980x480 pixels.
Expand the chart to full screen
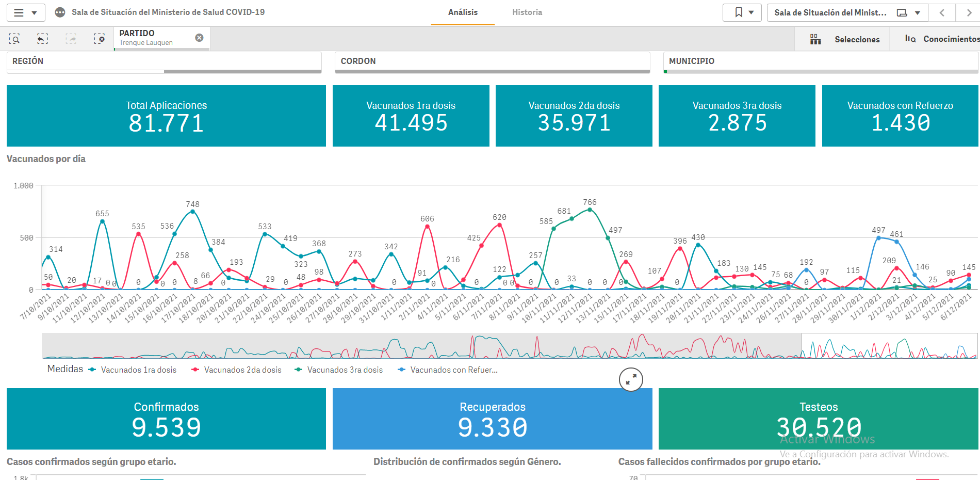[631, 380]
